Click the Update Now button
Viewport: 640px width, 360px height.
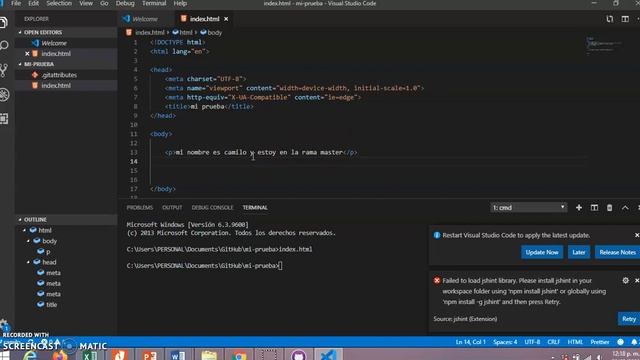542,252
